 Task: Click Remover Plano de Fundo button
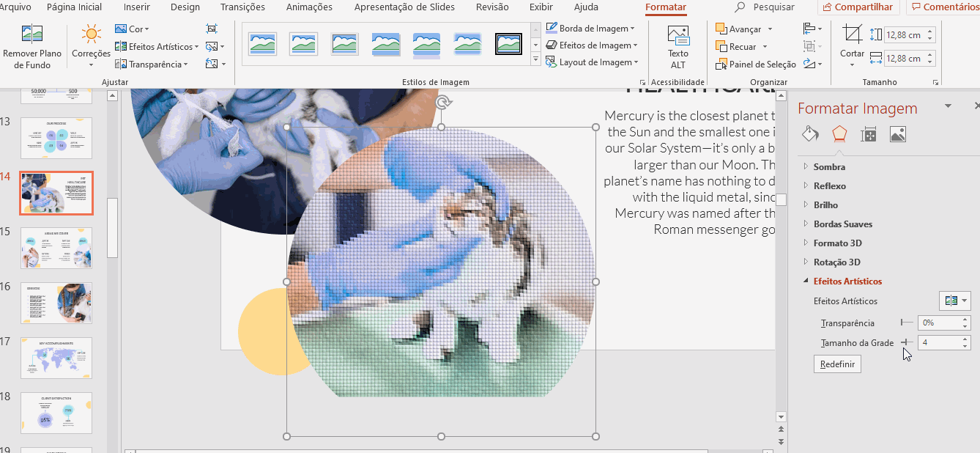point(32,47)
